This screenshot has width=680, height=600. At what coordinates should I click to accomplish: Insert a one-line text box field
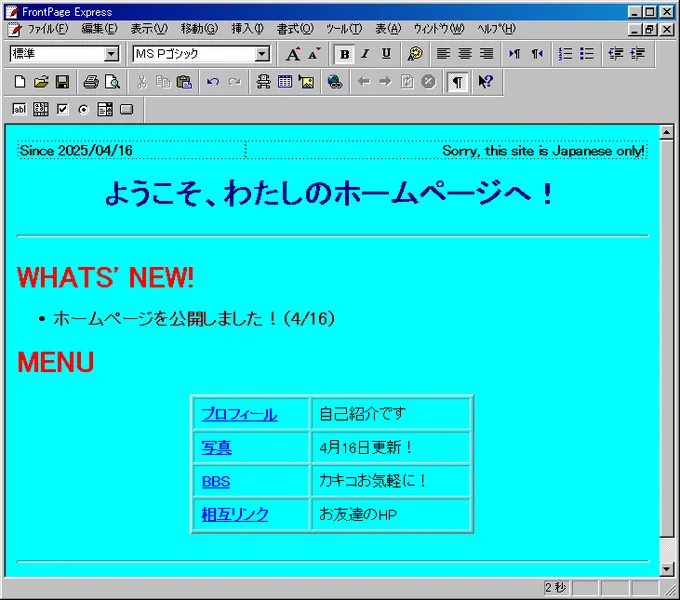pos(20,110)
